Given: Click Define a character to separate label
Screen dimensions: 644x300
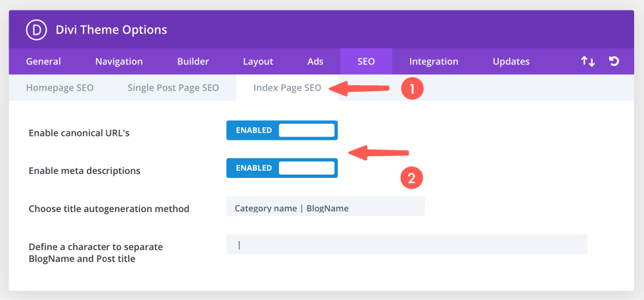Looking at the screenshot, I should (x=96, y=253).
